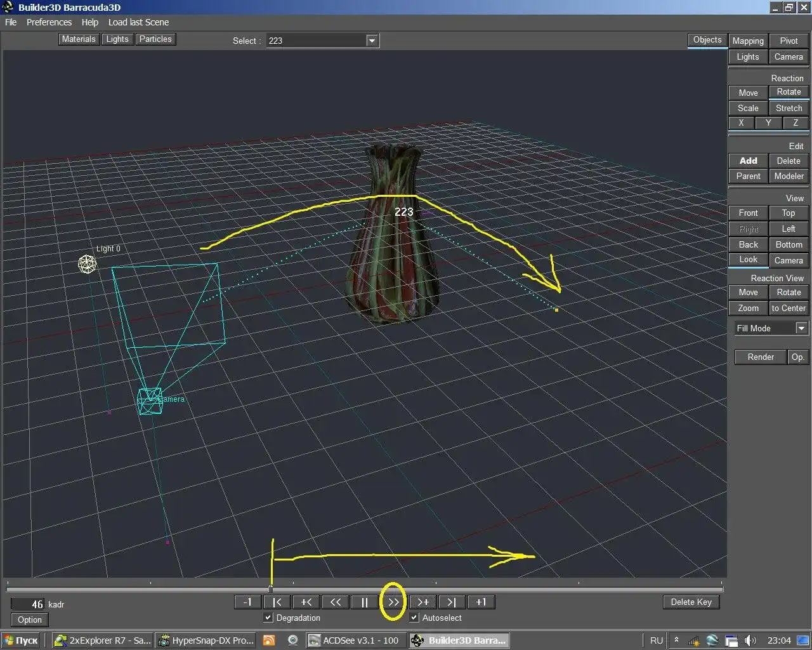The height and width of the screenshot is (650, 812).
Task: Click the play forward (>>) playback button
Action: click(x=393, y=602)
